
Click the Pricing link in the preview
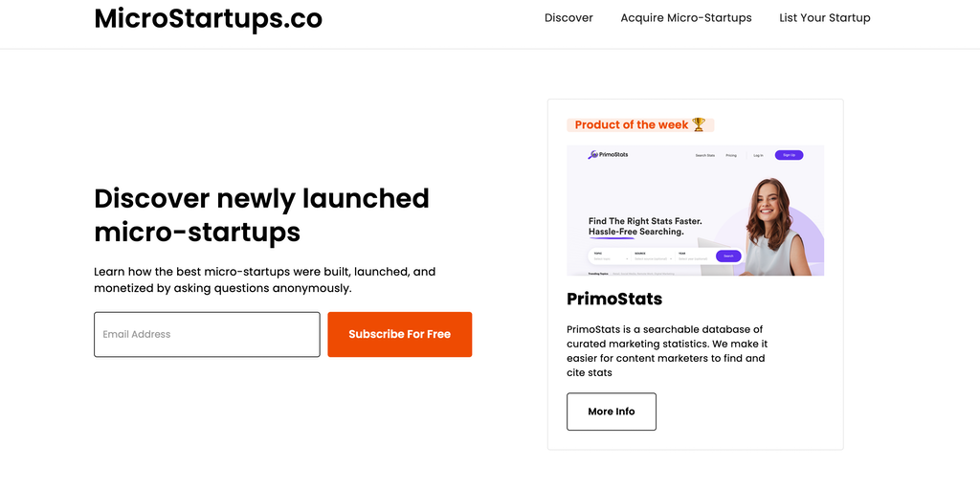pyautogui.click(x=731, y=155)
